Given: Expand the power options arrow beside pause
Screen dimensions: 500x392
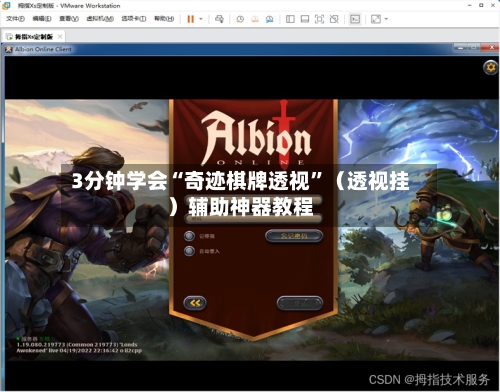Looking at the screenshot, I should 201,19.
